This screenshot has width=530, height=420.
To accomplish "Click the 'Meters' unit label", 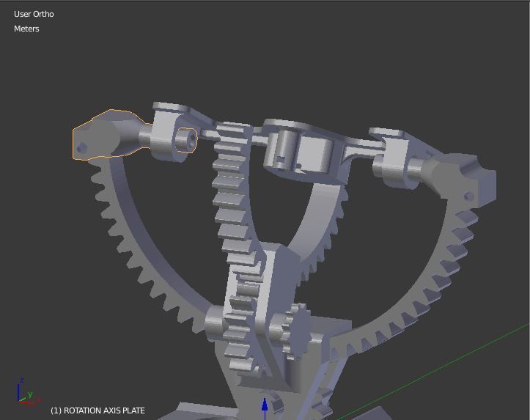I will [x=26, y=29].
